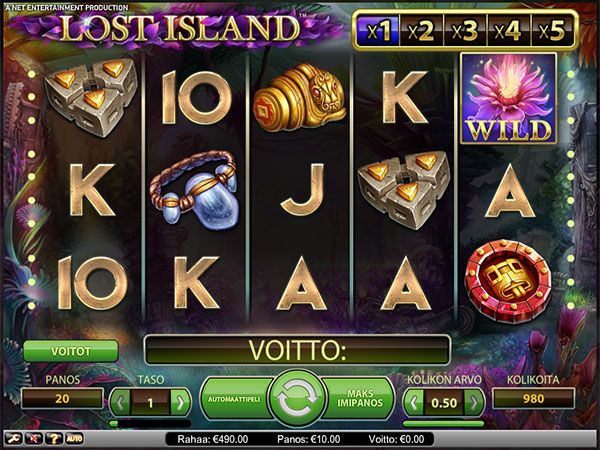Toggle the muted sound icon
Image resolution: width=600 pixels, height=450 pixels.
(x=33, y=439)
